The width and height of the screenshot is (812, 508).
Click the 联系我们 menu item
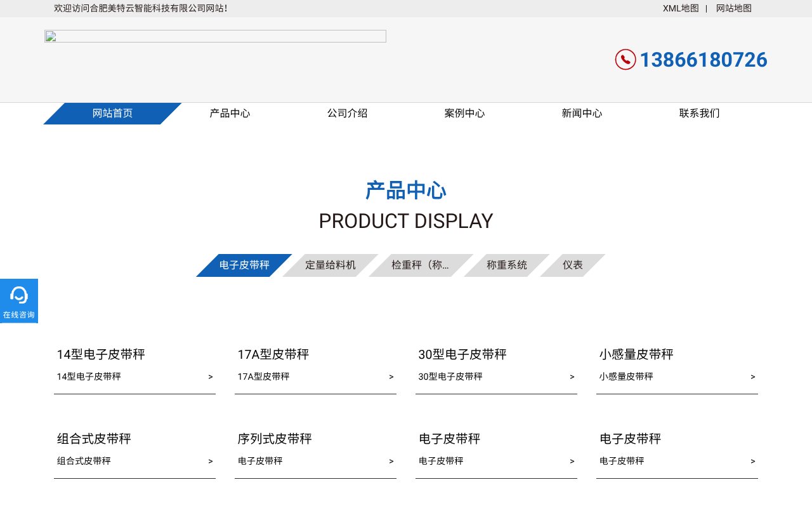[699, 113]
